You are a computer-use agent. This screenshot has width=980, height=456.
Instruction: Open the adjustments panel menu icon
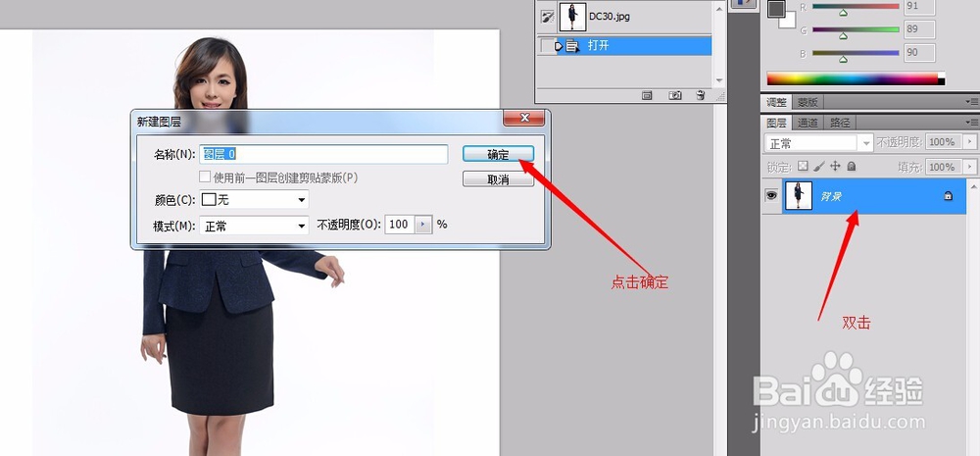click(972, 101)
